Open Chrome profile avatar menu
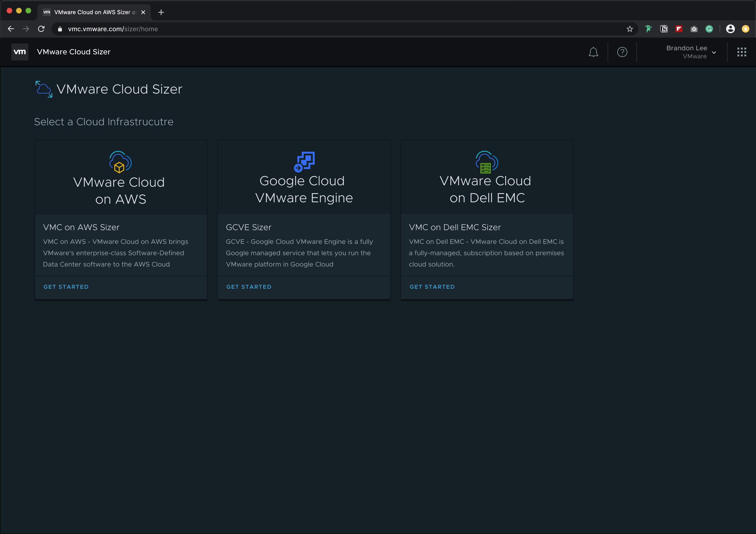This screenshot has width=756, height=534. coord(730,29)
